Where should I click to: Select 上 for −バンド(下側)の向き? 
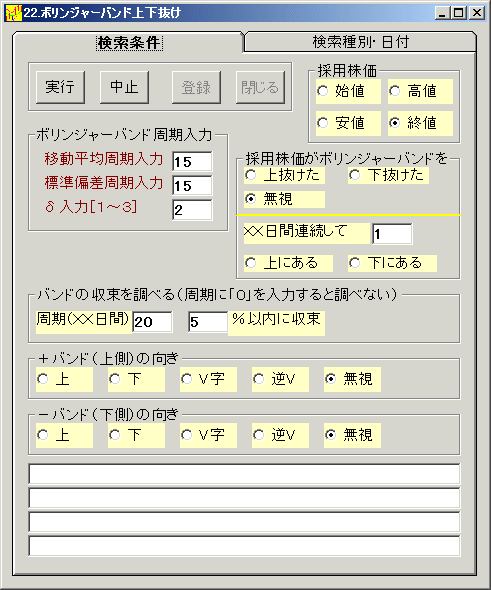point(64,435)
